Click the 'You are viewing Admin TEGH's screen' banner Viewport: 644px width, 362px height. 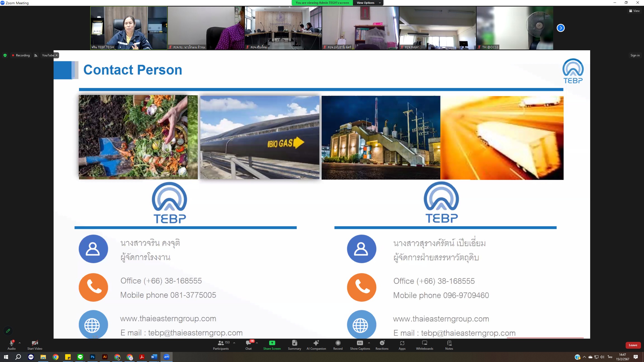[x=322, y=3]
